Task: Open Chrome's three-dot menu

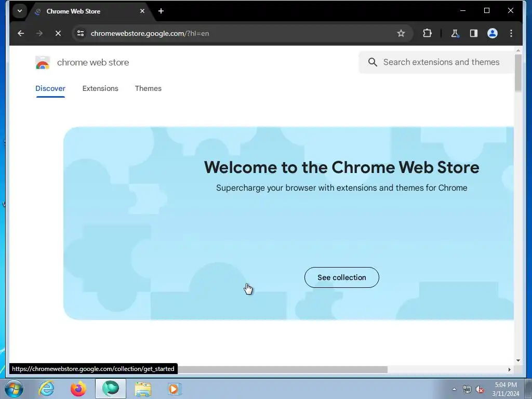Action: (511, 33)
